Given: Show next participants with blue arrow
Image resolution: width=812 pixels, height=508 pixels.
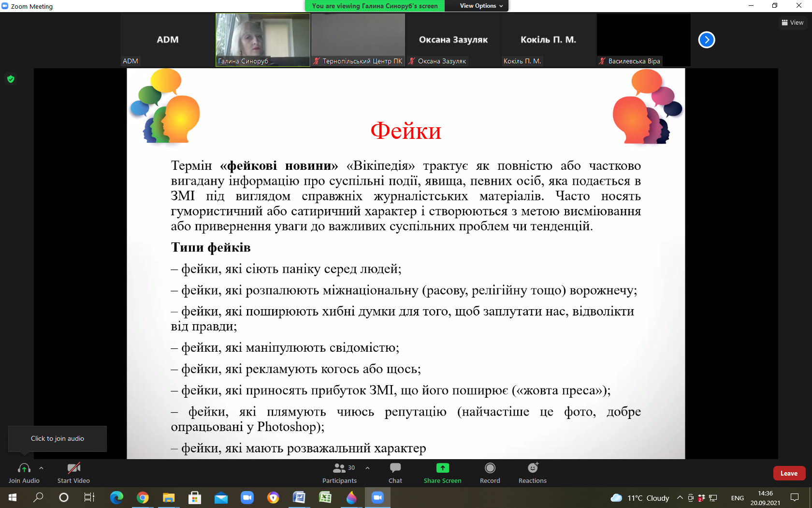Looking at the screenshot, I should tap(706, 40).
